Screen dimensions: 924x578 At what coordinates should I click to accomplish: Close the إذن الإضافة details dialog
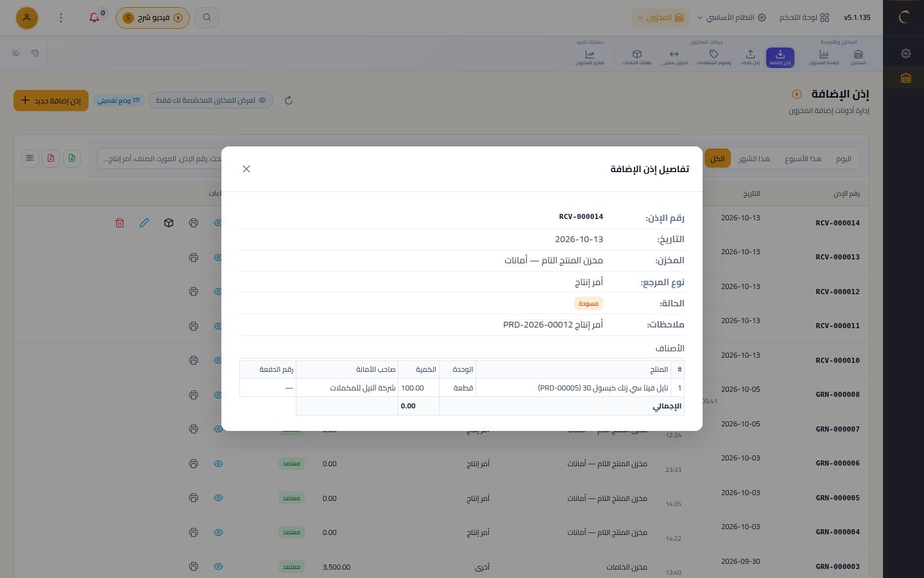point(246,169)
